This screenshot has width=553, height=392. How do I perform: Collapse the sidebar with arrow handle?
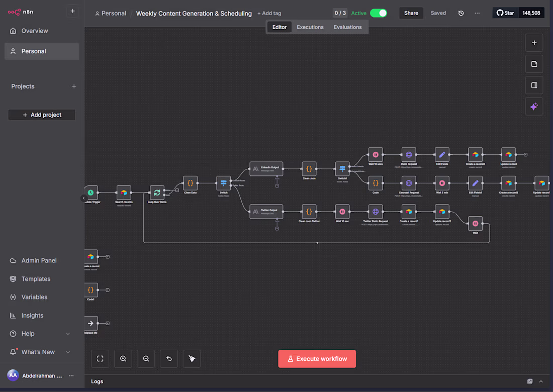coord(84,198)
